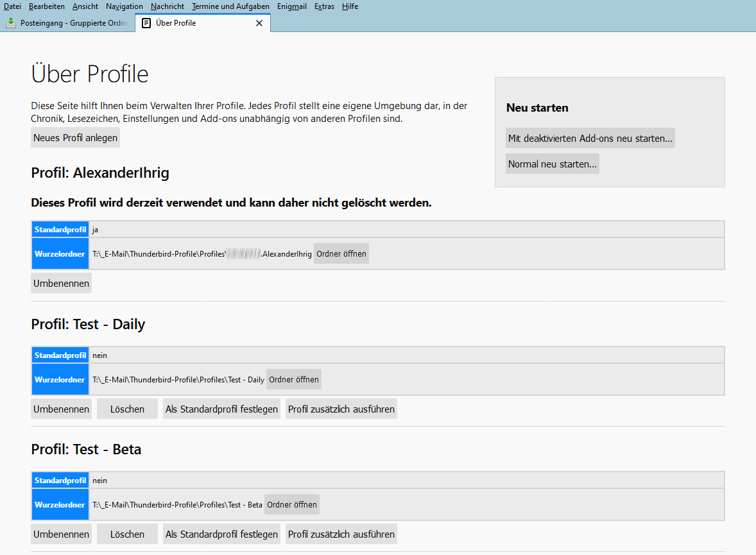
Task: Close the Über Profile tab
Action: (x=259, y=23)
